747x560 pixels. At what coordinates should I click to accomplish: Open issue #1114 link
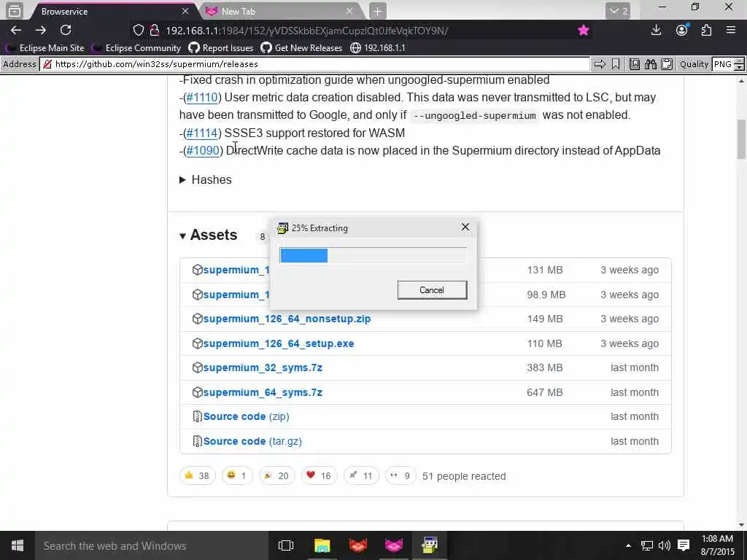[202, 133]
